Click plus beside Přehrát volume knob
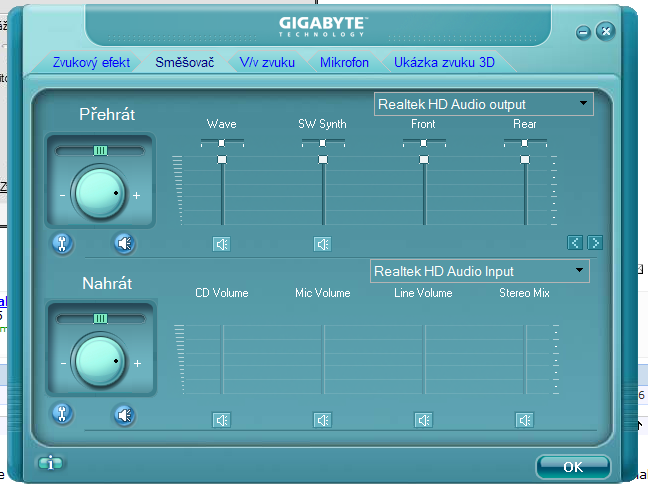Image resolution: width=648 pixels, height=486 pixels. [x=136, y=195]
